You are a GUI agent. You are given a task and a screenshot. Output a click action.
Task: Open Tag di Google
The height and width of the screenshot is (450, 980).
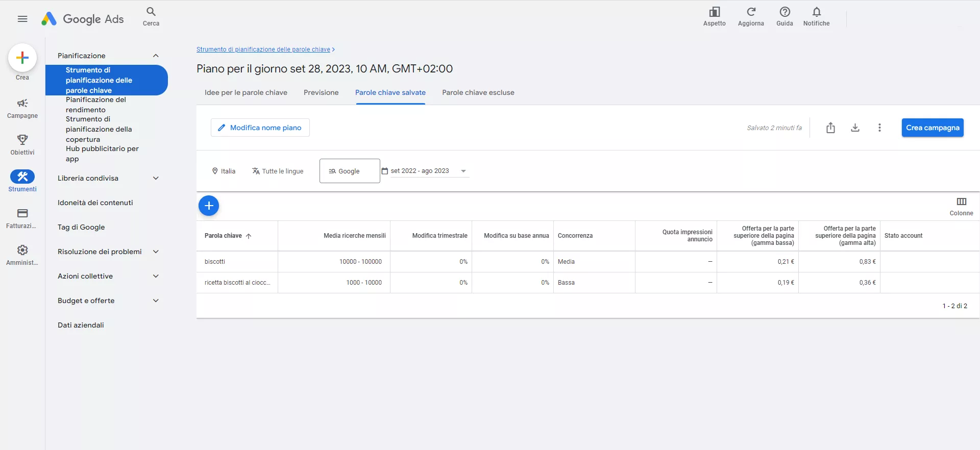click(81, 227)
